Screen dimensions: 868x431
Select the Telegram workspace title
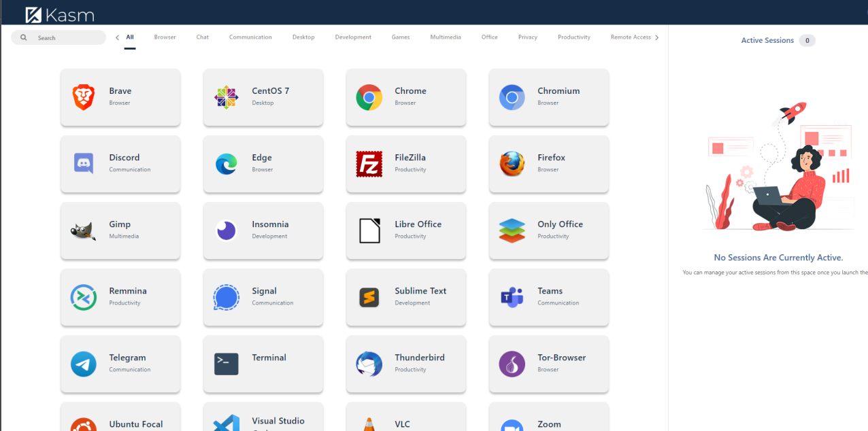pos(127,358)
